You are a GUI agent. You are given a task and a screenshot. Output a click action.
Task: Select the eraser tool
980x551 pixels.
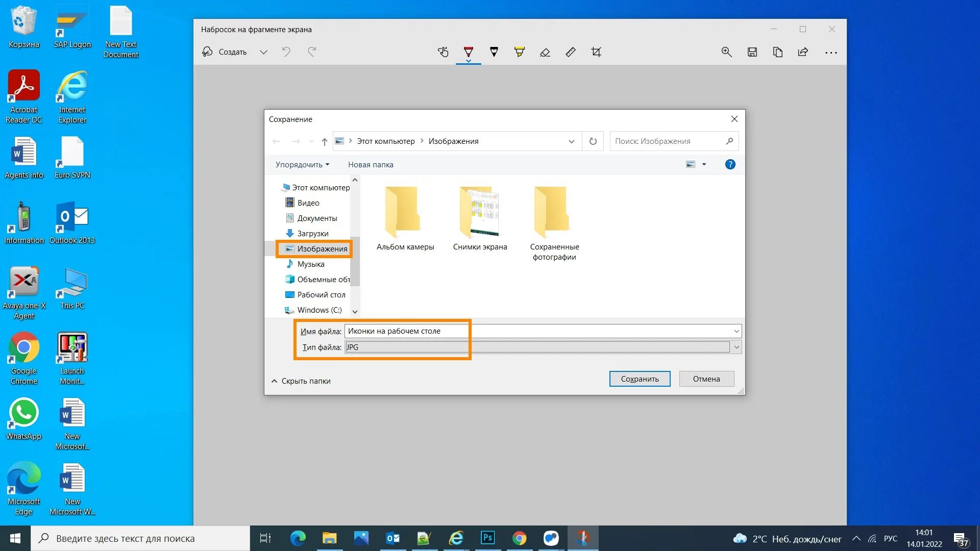tap(545, 52)
